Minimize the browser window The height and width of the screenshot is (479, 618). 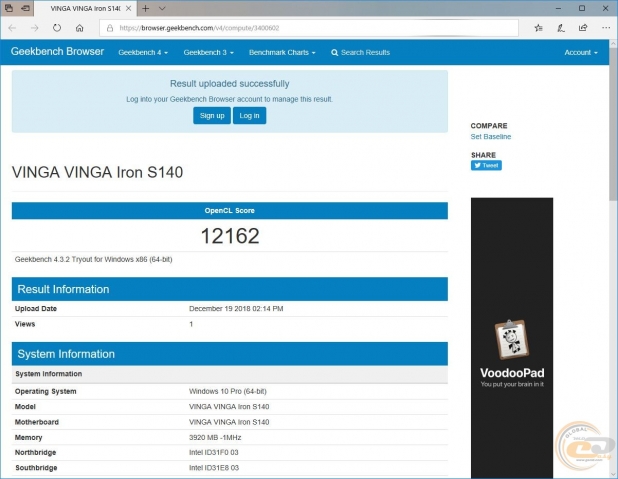coord(558,8)
